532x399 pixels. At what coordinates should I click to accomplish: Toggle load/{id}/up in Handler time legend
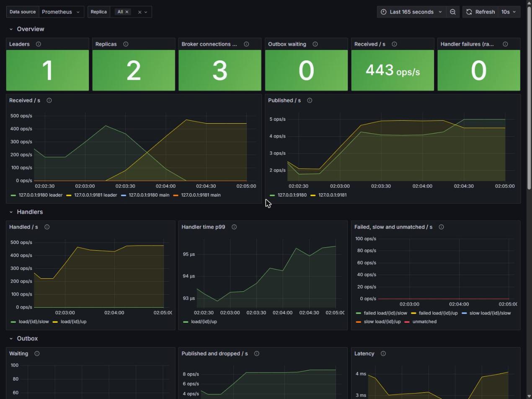tap(204, 321)
